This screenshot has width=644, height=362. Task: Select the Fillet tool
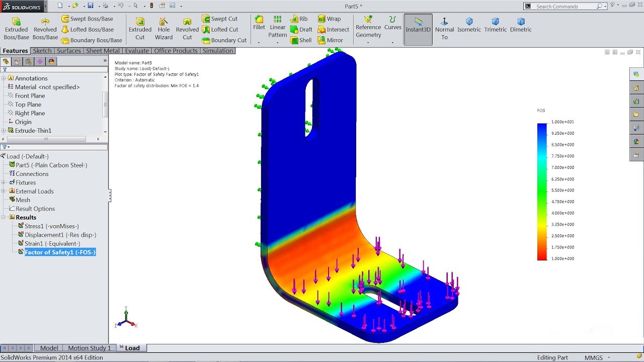coord(259,23)
